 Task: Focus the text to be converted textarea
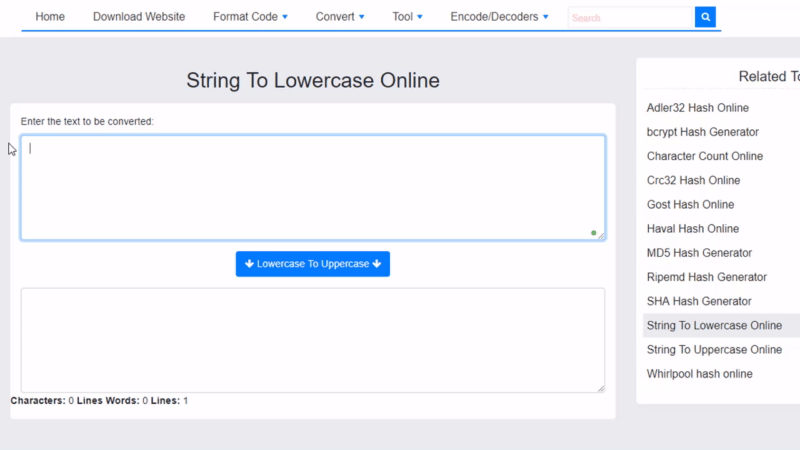click(312, 188)
